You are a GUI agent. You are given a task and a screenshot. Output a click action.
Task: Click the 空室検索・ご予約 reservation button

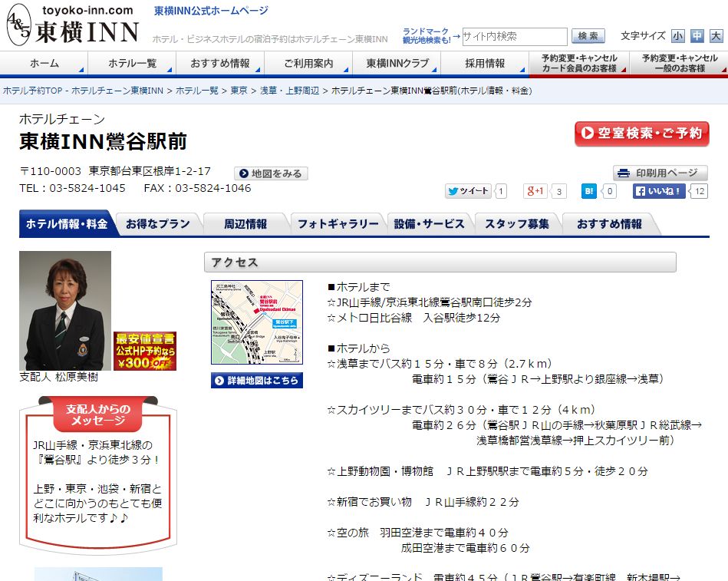(641, 134)
